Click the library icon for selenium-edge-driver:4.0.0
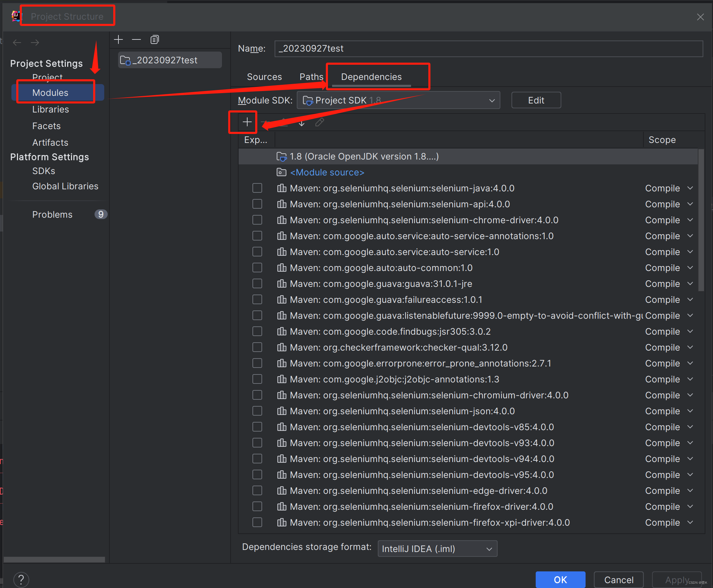This screenshot has height=588, width=713. pos(282,490)
